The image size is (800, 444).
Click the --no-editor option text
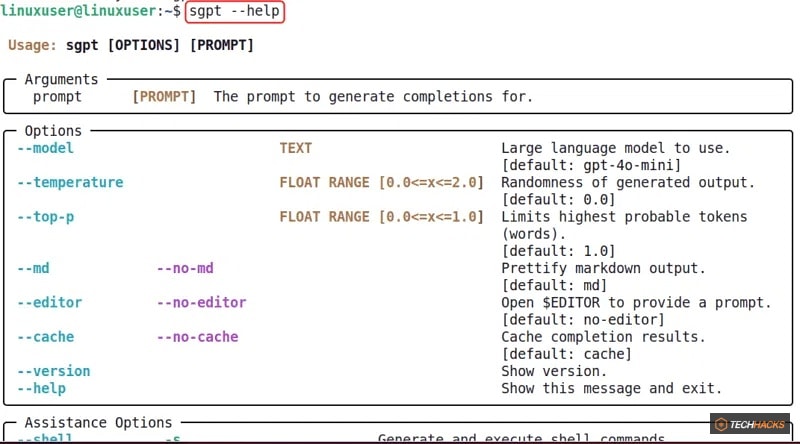[x=202, y=303]
